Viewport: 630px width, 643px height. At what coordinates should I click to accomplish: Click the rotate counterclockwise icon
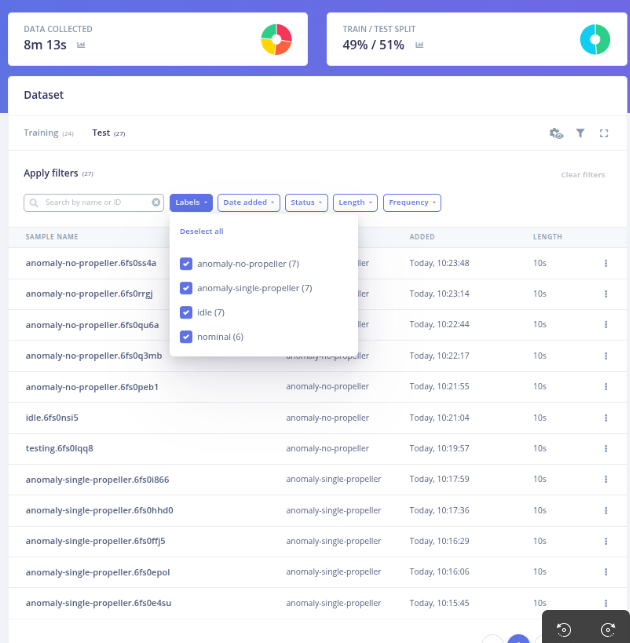(x=564, y=629)
